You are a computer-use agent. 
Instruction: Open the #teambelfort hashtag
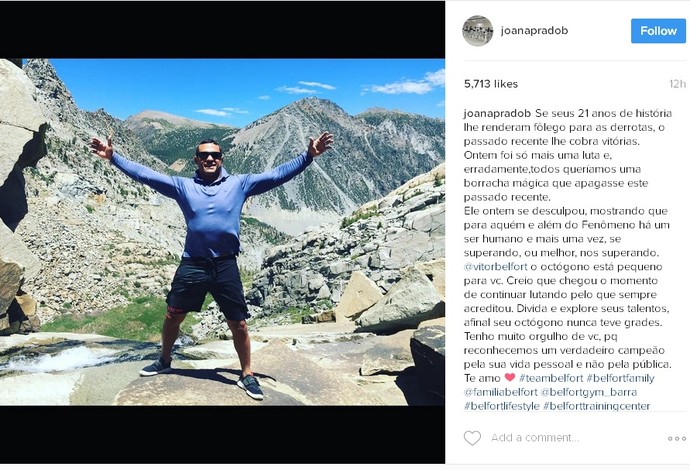click(x=551, y=378)
